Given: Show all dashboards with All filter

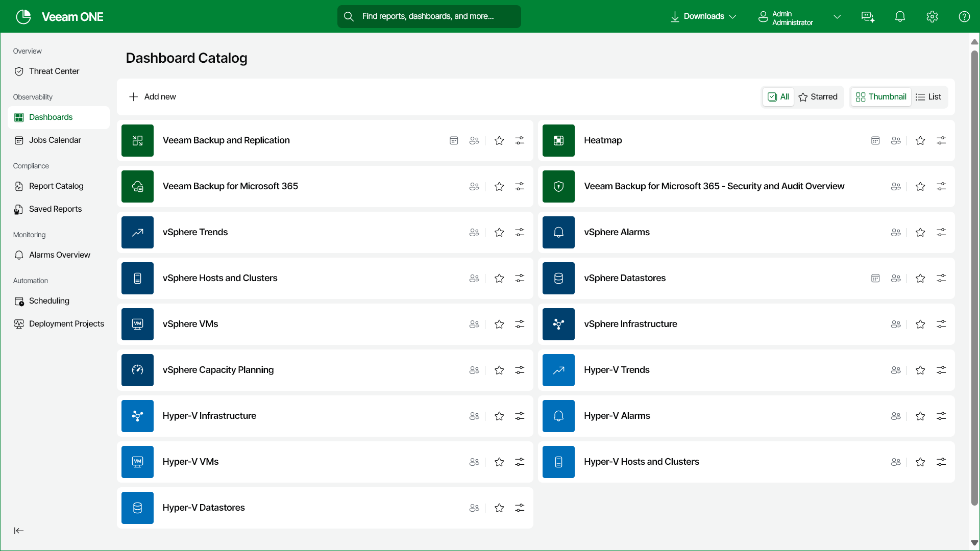Looking at the screenshot, I should [778, 97].
